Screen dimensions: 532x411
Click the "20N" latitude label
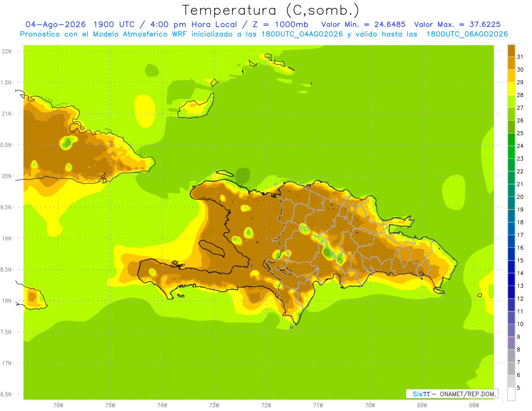[7, 176]
